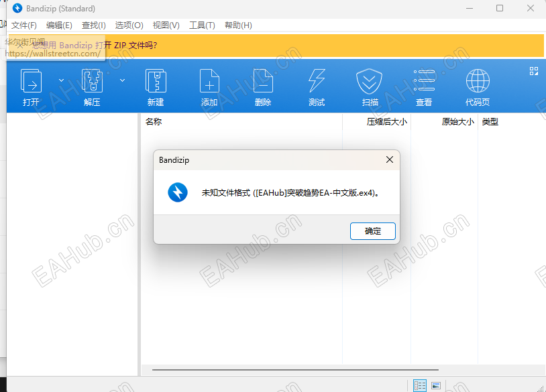The height and width of the screenshot is (392, 546).
Task: Open the 文件(F) menu
Action: coord(24,25)
